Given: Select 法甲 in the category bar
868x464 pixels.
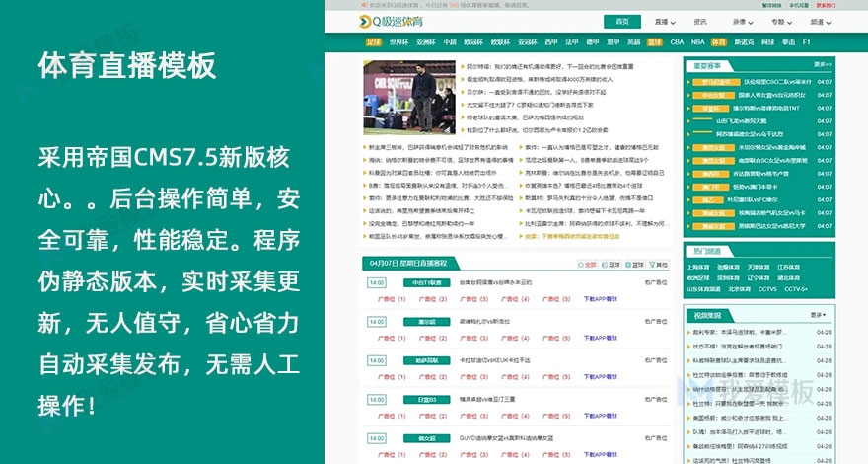Looking at the screenshot, I should coord(572,42).
